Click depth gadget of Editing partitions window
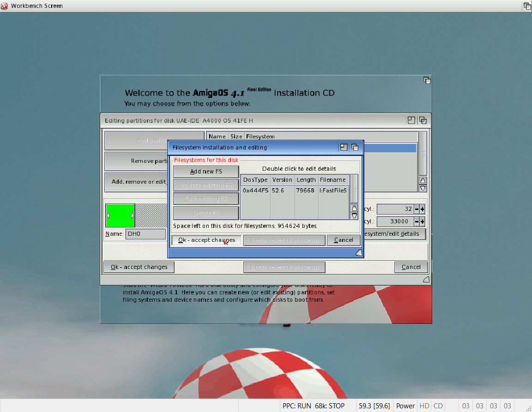Viewport: 532px width, 412px height. tap(423, 120)
